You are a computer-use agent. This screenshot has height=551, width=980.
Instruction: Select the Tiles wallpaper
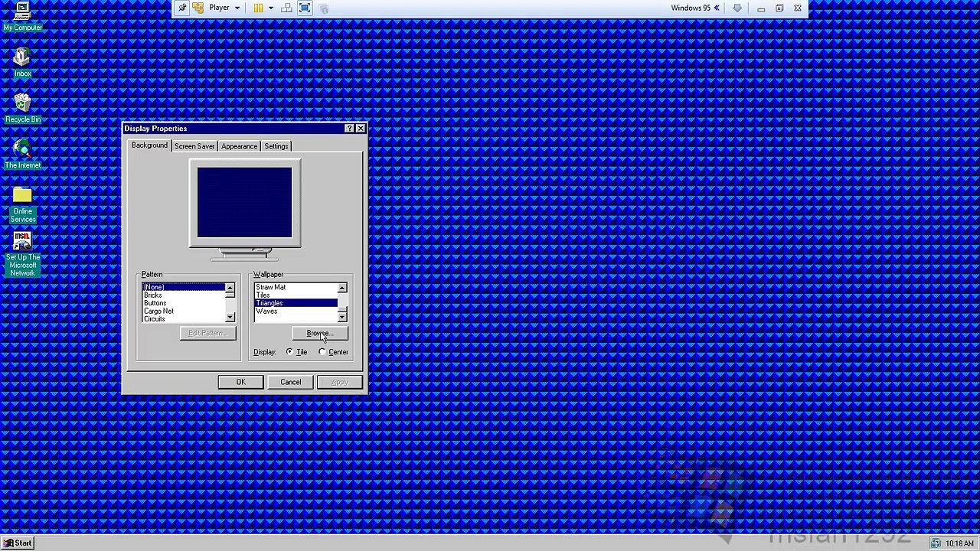click(296, 295)
